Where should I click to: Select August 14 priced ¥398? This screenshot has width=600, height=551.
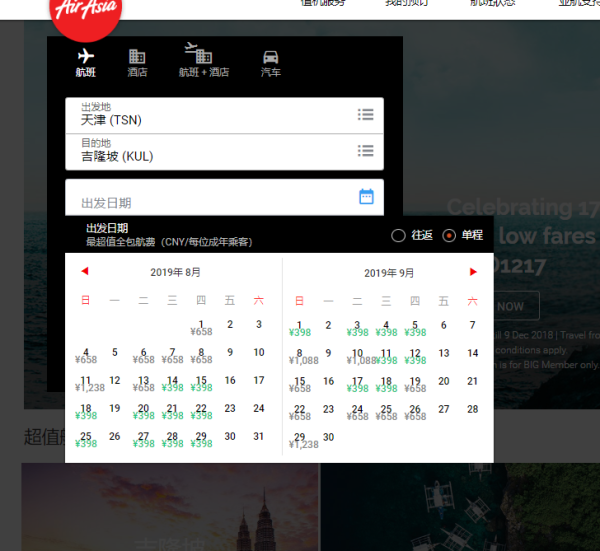172,384
